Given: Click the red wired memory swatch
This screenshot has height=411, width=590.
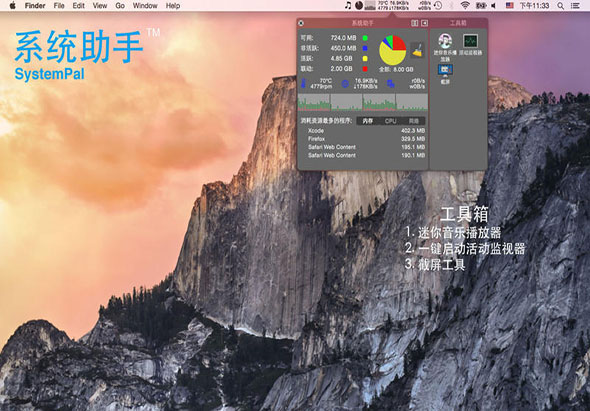Looking at the screenshot, I should [x=365, y=69].
